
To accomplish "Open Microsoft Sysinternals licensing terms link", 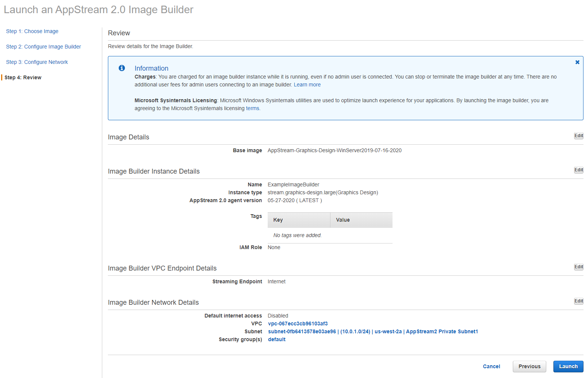I will tap(252, 108).
